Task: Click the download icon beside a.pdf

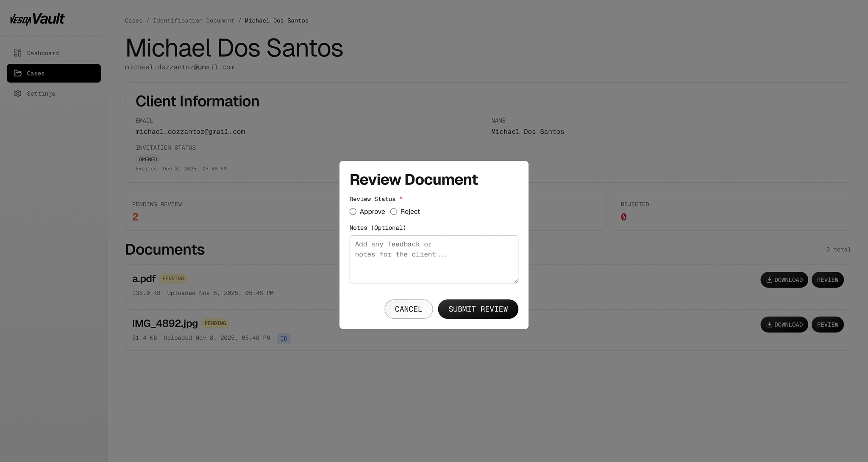Action: click(x=769, y=280)
